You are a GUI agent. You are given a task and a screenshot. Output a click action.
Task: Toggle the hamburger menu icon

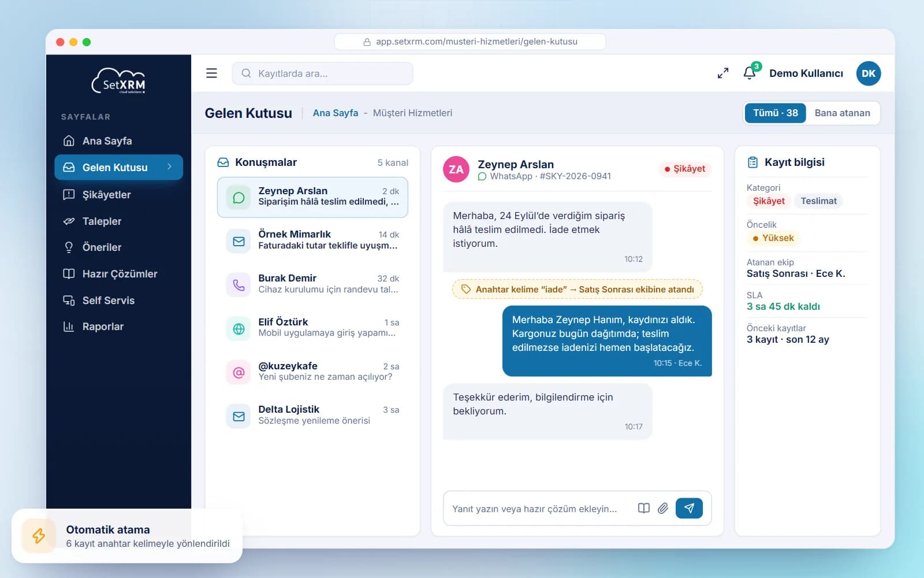click(211, 73)
